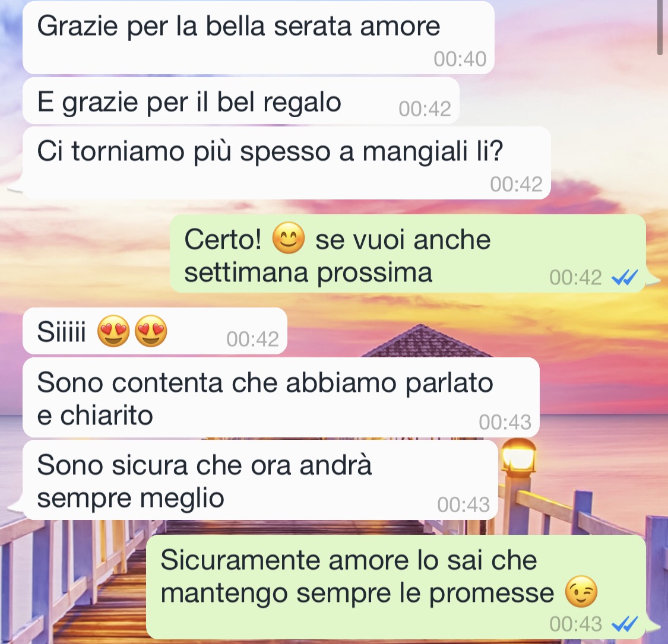668x644 pixels.
Task: Tap the 'Ci torniamo più spesso' message
Action: tap(286, 163)
